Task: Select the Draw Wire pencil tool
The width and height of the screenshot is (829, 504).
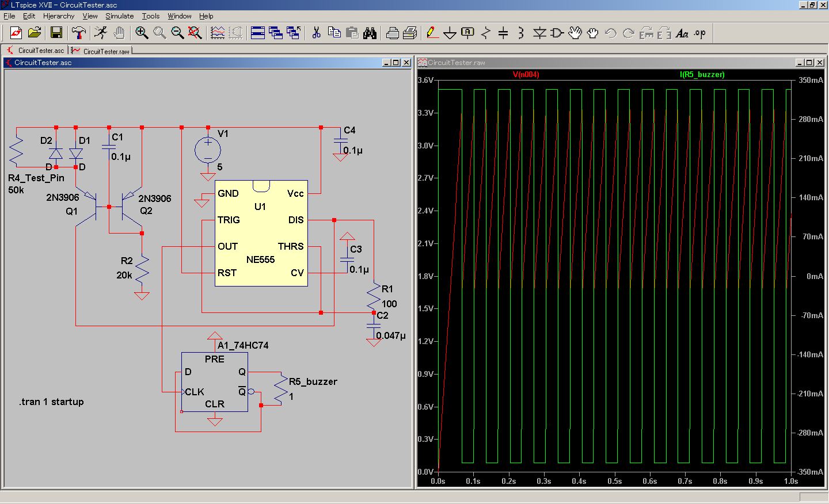Action: (x=432, y=33)
